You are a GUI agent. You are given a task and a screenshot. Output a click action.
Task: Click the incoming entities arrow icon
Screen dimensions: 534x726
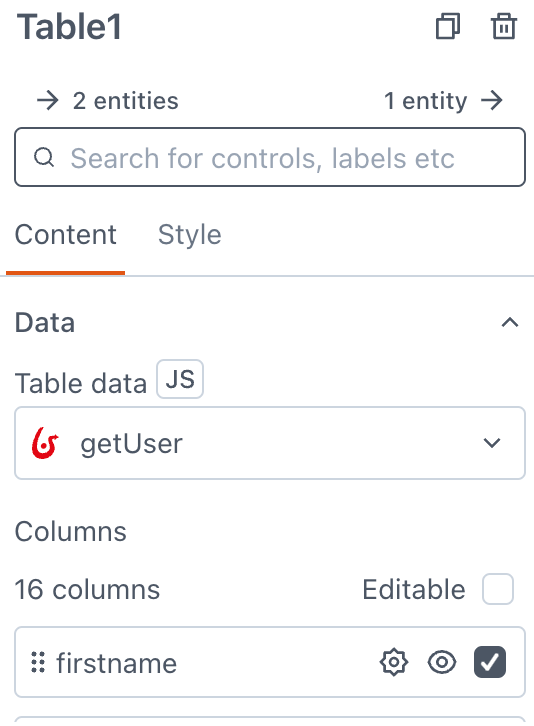48,100
